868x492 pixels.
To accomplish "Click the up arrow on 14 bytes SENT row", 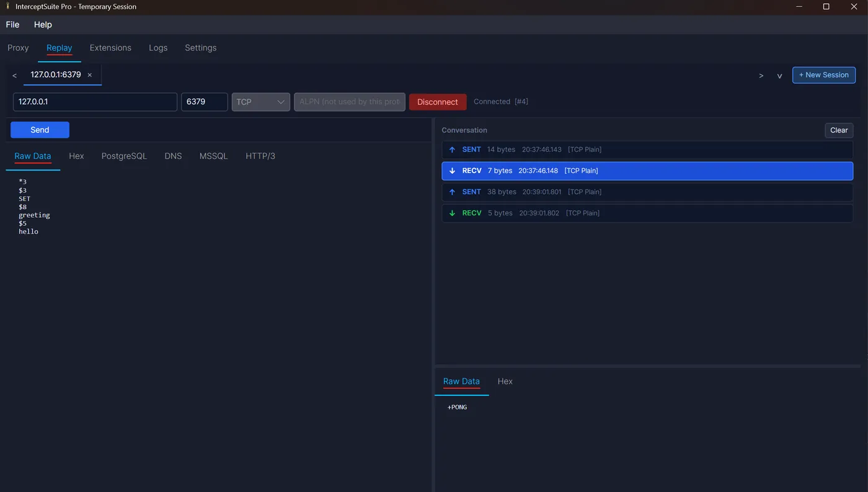I will click(x=452, y=150).
